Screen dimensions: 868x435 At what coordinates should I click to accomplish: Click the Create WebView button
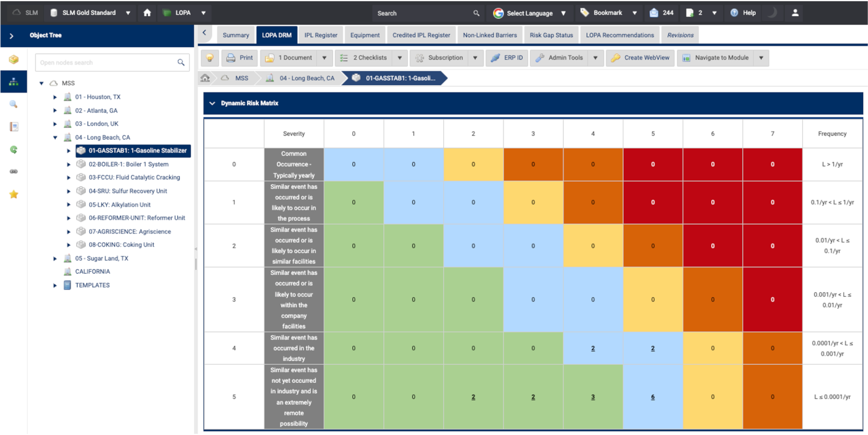pyautogui.click(x=640, y=58)
